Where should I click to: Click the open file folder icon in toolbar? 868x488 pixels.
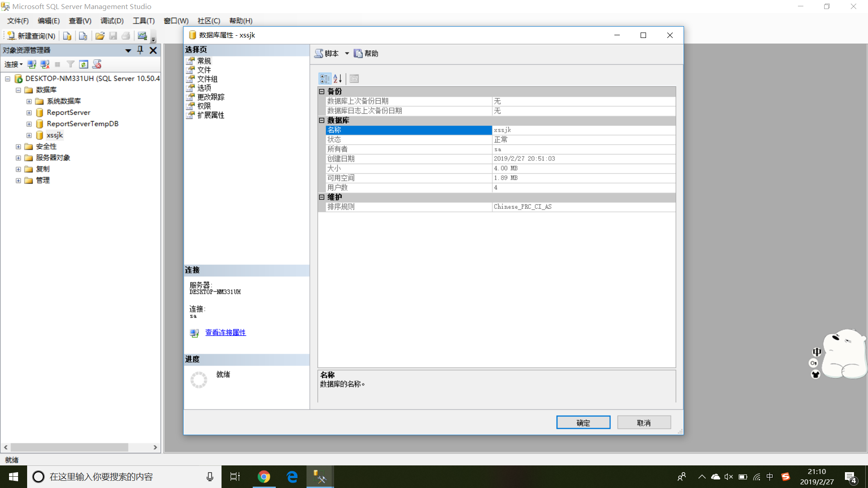pyautogui.click(x=100, y=36)
